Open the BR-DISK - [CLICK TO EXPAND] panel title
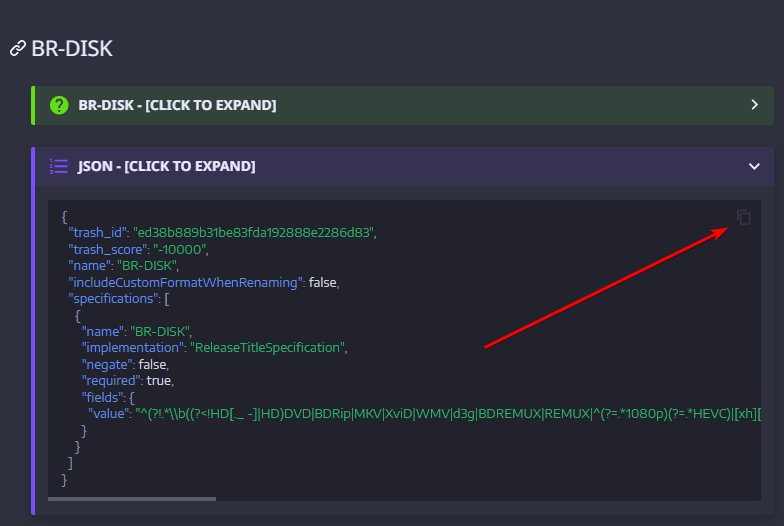Screen dimensions: 784x526 click(x=177, y=105)
